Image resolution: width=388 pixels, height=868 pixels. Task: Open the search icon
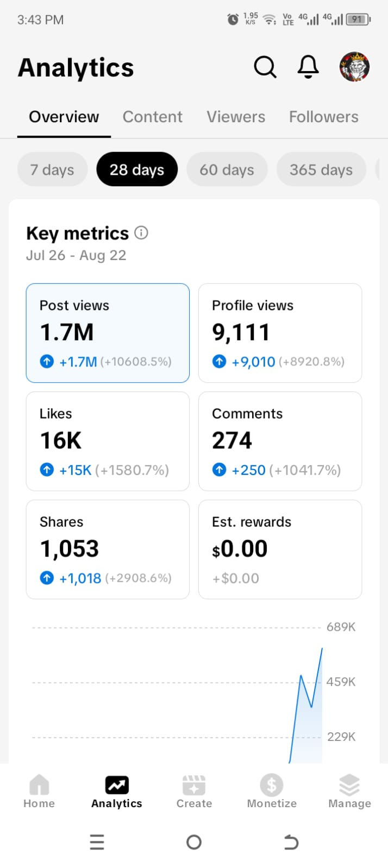pos(265,67)
